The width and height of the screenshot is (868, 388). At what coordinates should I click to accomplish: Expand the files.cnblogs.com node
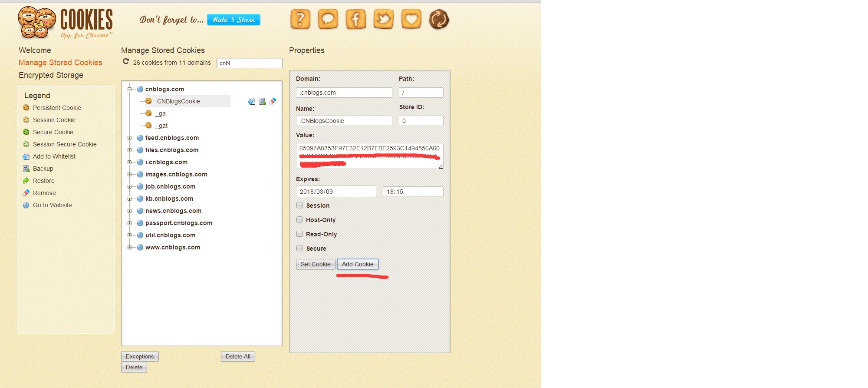coord(129,150)
